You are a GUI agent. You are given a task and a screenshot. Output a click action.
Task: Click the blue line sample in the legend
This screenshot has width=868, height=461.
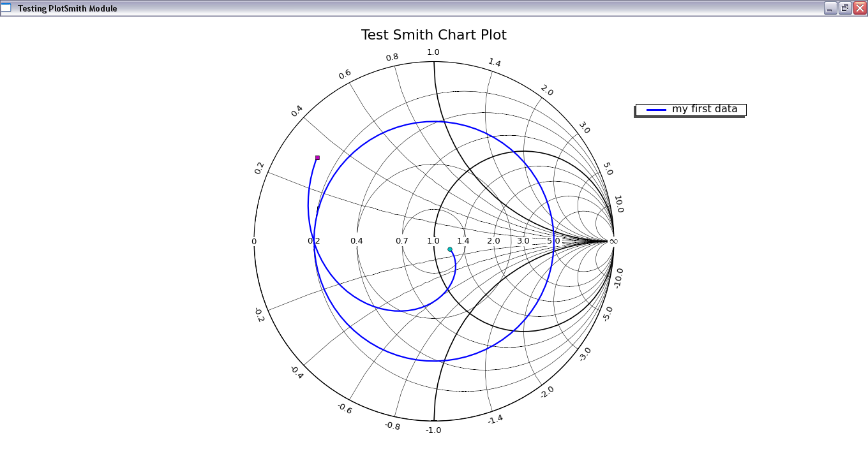656,110
